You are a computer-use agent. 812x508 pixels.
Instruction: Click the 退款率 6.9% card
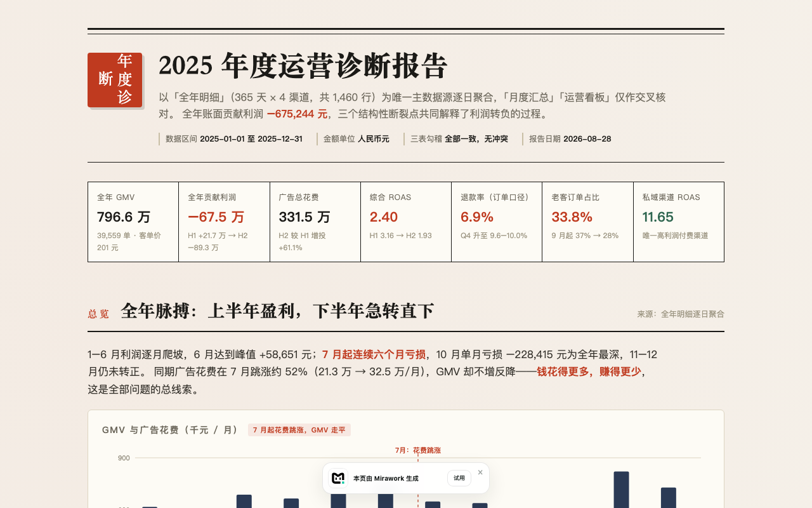pos(497,222)
